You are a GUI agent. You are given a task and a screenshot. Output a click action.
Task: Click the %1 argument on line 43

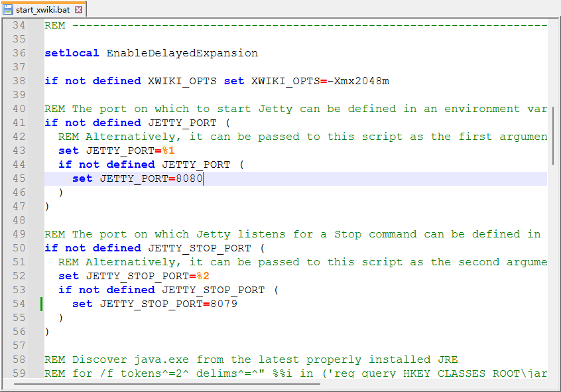(x=169, y=151)
